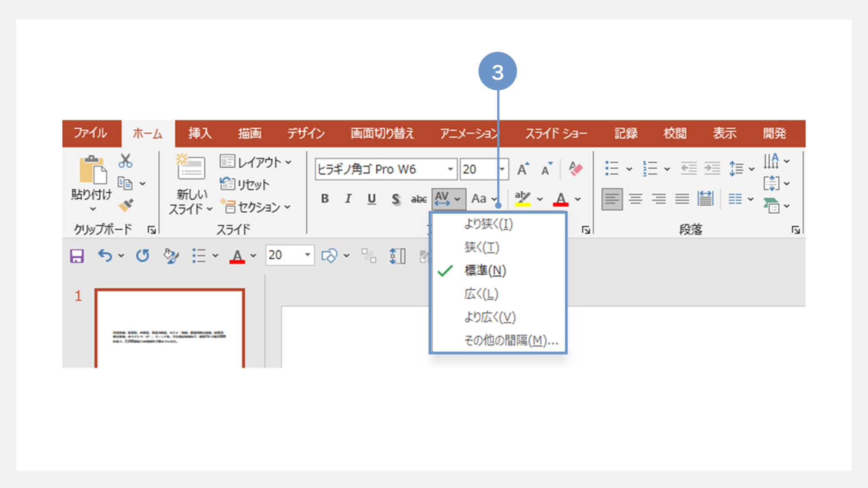Image resolution: width=868 pixels, height=488 pixels.
Task: Open the quick toolbar font size dropdown
Action: tap(307, 255)
